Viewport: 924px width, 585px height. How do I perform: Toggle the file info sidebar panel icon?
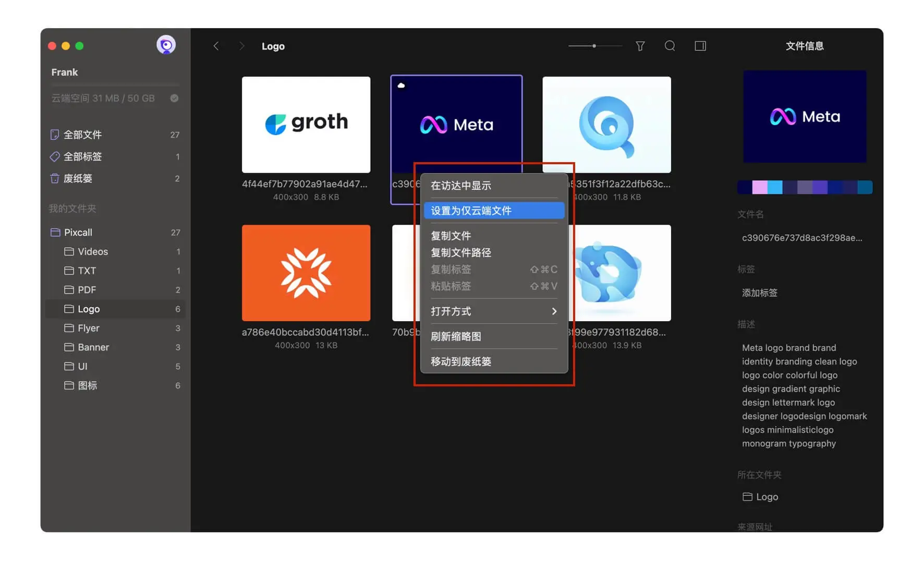tap(700, 46)
